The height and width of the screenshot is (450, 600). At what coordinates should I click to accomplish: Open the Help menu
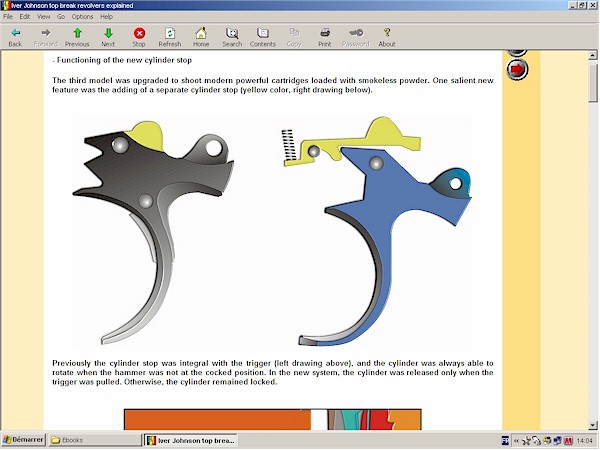click(106, 16)
